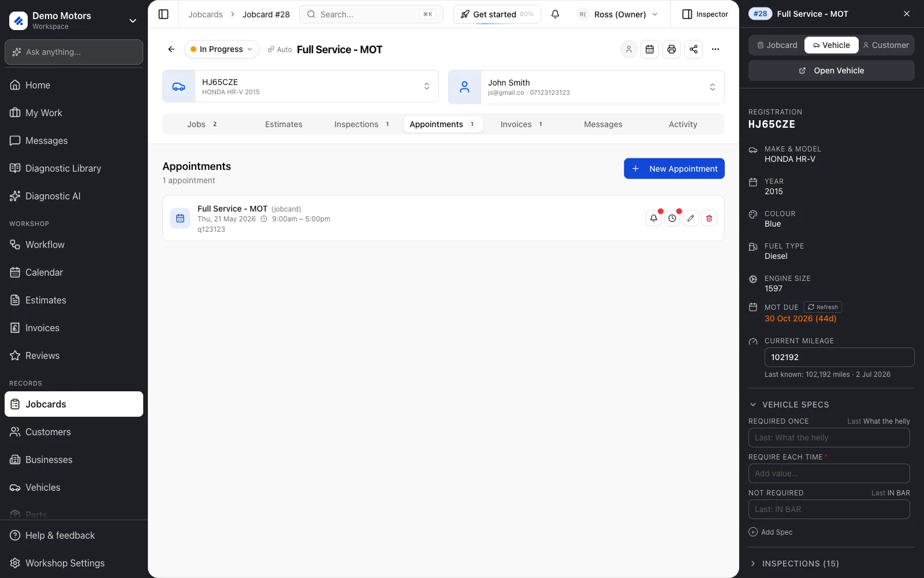
Task: Open Diagnostic AI in sidebar
Action: pyautogui.click(x=74, y=196)
